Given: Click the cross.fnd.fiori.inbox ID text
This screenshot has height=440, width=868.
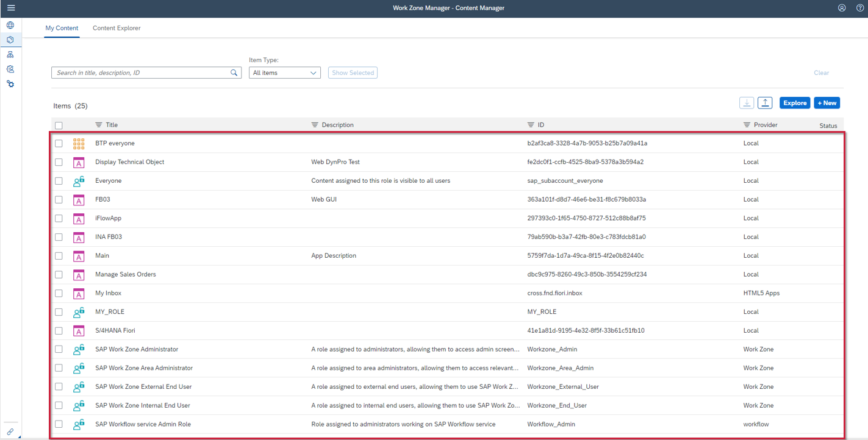Looking at the screenshot, I should [554, 293].
